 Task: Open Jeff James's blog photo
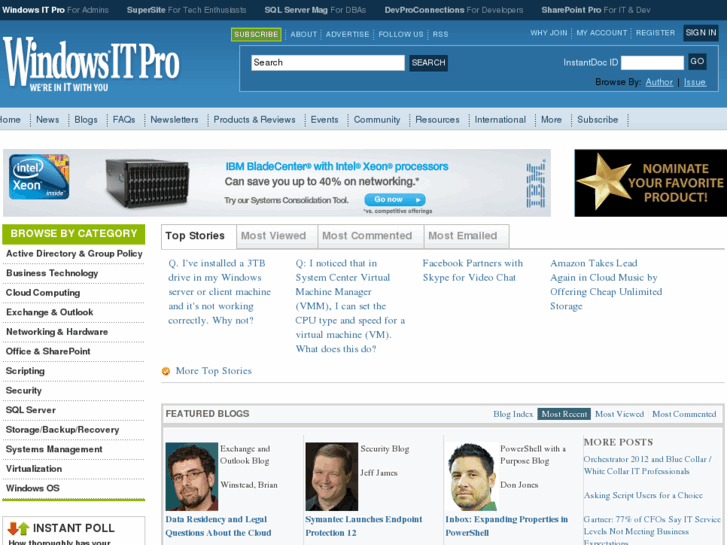332,476
